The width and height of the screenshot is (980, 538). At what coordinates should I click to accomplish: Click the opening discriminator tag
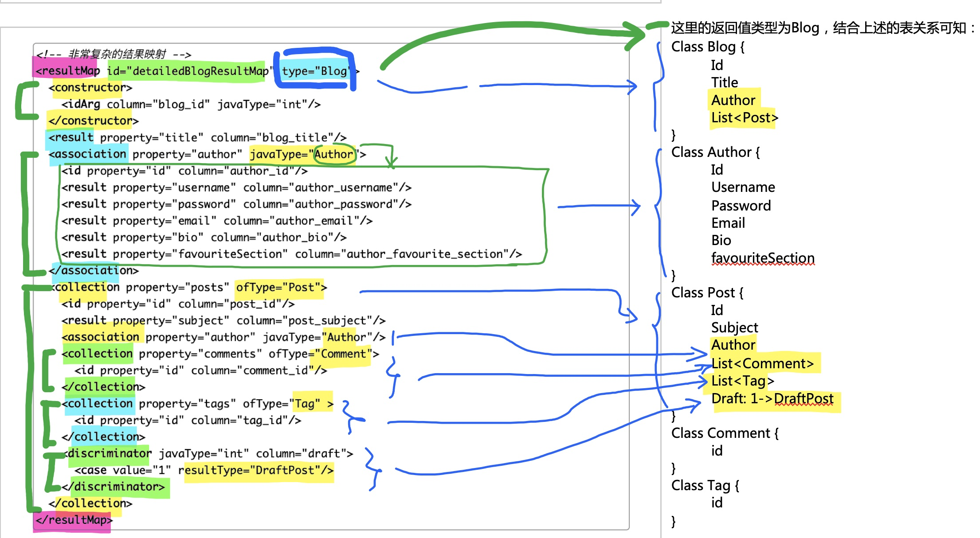109,453
